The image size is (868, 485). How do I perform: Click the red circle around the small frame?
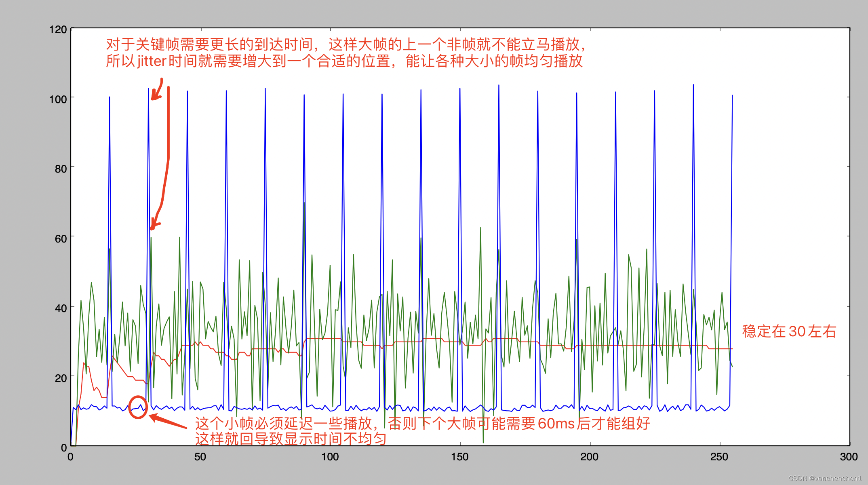138,407
